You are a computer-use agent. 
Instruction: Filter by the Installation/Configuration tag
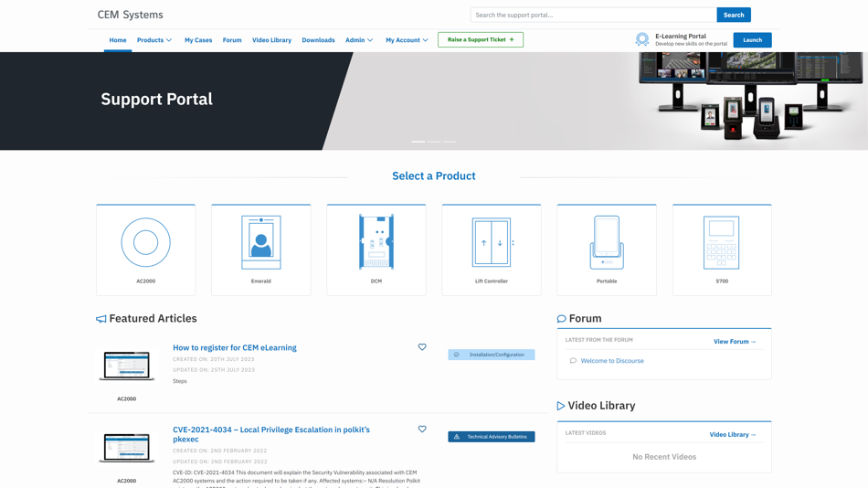click(x=492, y=355)
